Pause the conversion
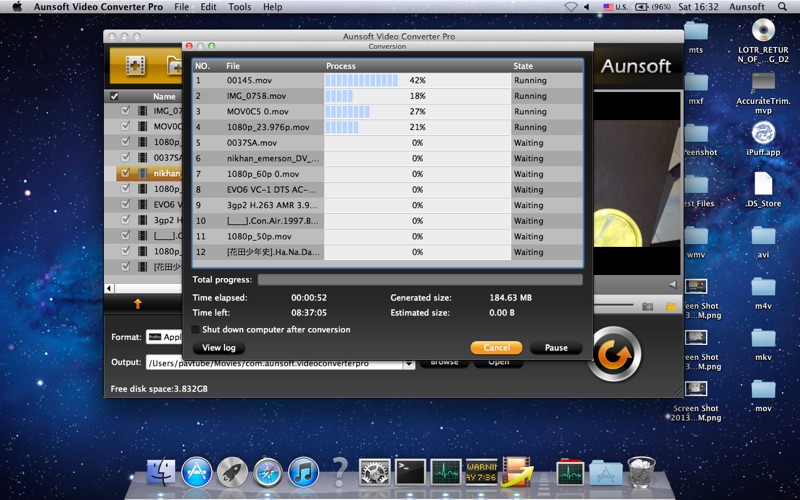The image size is (800, 500). coord(556,347)
